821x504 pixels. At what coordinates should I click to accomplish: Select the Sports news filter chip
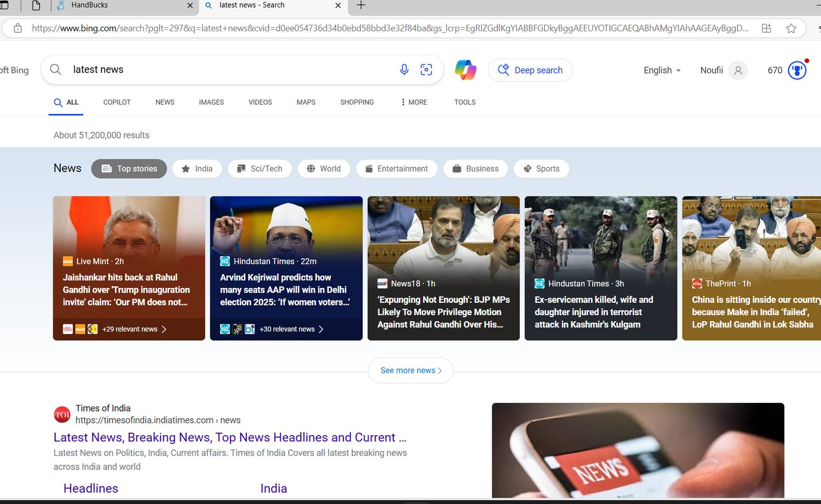[x=541, y=169]
